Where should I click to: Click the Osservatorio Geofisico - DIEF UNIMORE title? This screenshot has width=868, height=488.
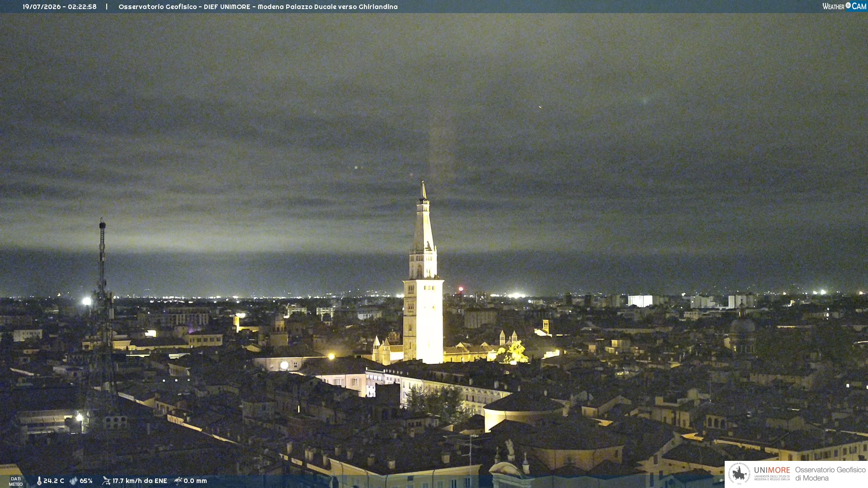258,7
